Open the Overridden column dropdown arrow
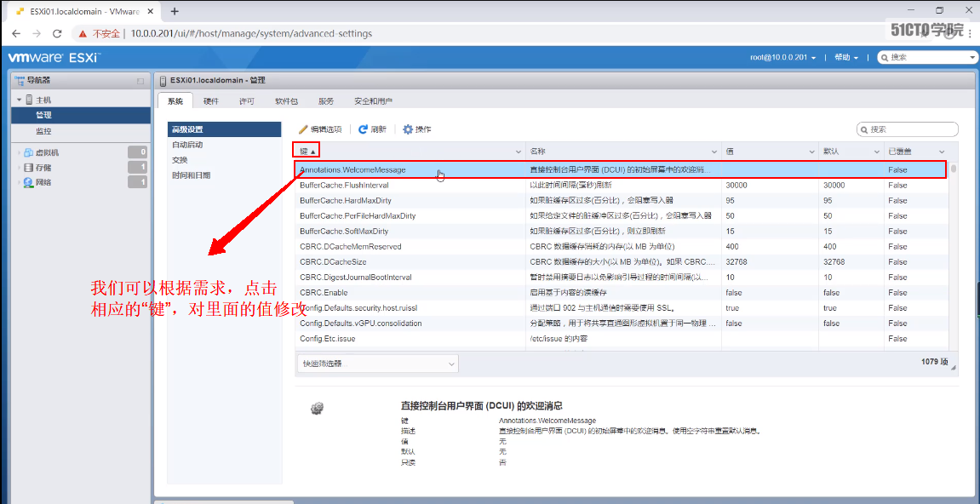 [941, 152]
